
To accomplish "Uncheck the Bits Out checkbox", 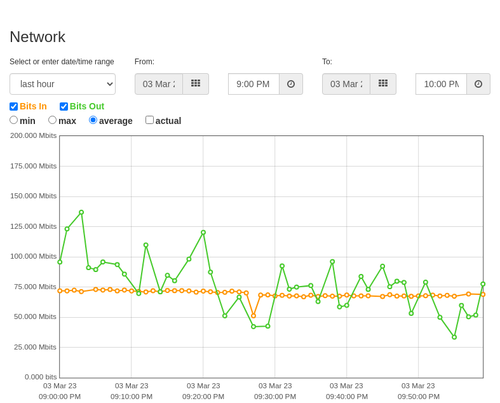I will point(64,106).
